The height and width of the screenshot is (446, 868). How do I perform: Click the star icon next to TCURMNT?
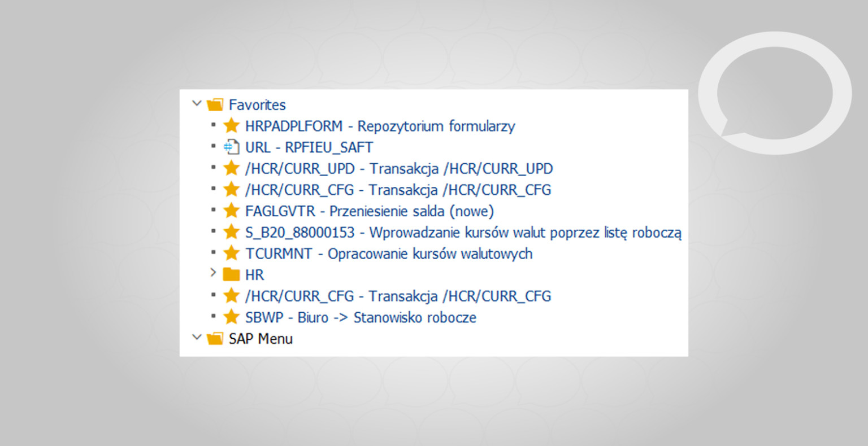pos(231,253)
